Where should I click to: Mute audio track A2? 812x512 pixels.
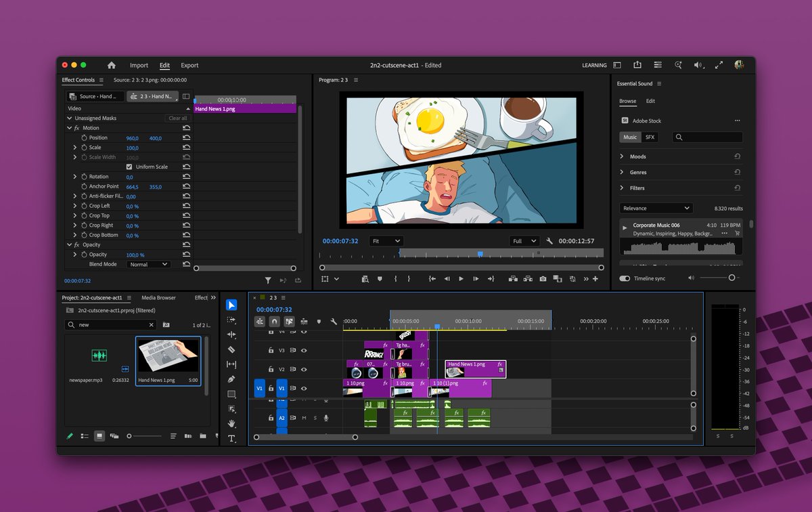click(x=304, y=418)
